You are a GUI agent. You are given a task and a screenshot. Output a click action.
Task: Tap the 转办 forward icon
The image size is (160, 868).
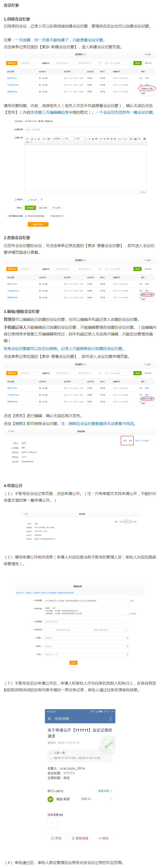[100, 838]
